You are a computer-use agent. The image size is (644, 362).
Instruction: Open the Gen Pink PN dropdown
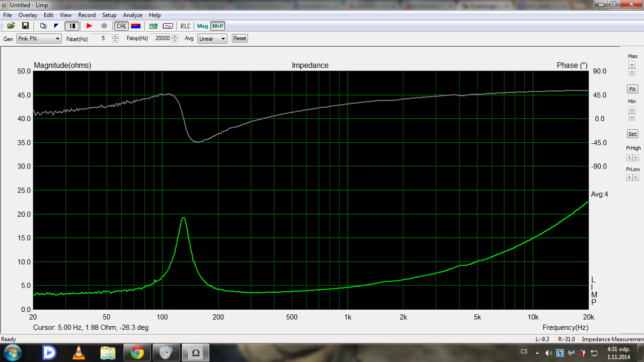point(39,38)
